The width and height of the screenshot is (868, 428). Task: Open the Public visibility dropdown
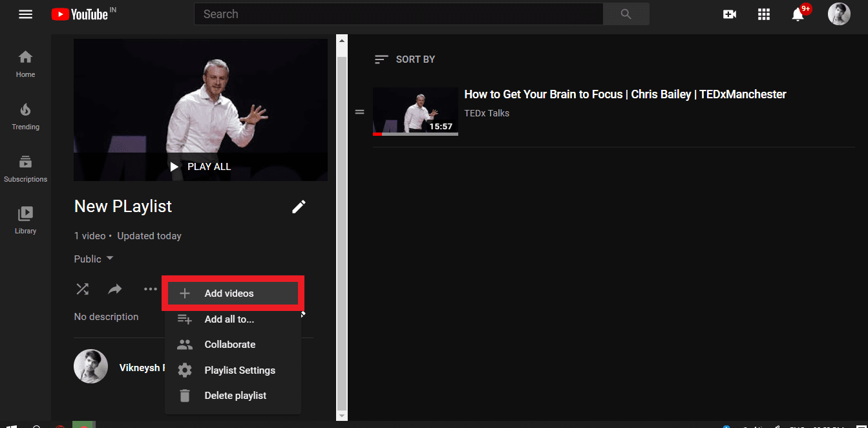(x=92, y=259)
